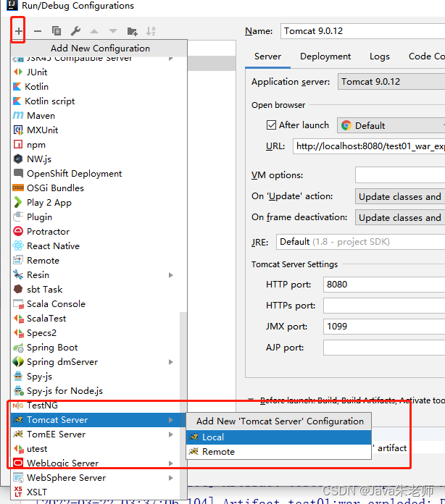The height and width of the screenshot is (504, 445).
Task: Open Edit Defaults wrench icon
Action: point(75,31)
